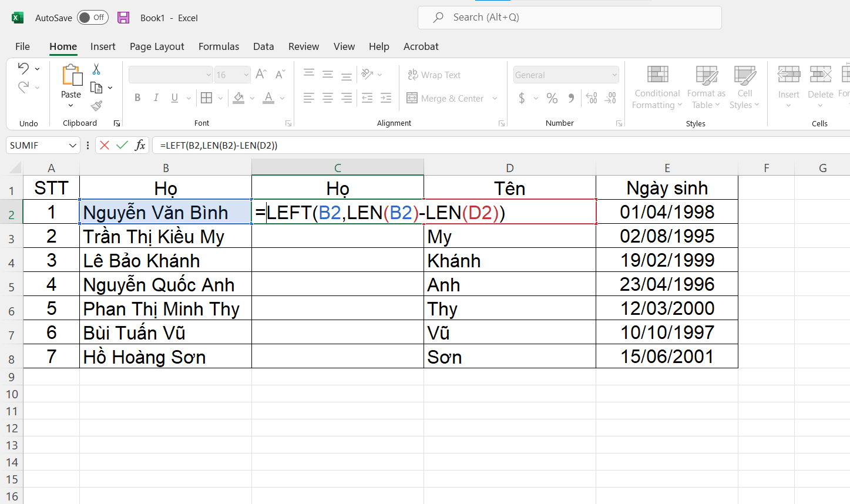Click the Search box
The height and width of the screenshot is (504, 850).
[x=569, y=18]
